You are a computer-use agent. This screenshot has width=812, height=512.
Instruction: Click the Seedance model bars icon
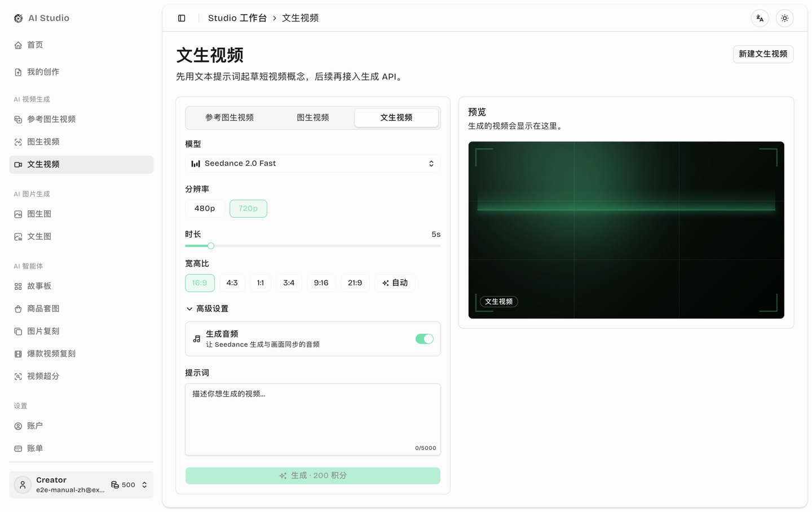click(x=196, y=164)
